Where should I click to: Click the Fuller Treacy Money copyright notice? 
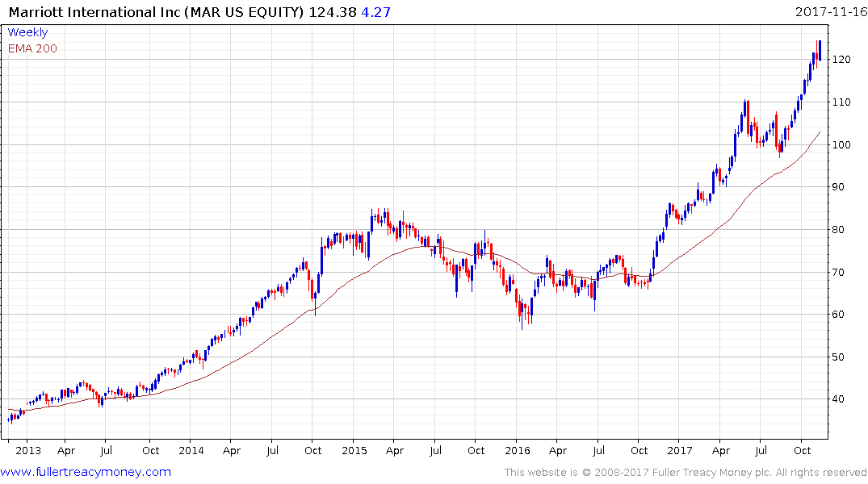pos(686,473)
